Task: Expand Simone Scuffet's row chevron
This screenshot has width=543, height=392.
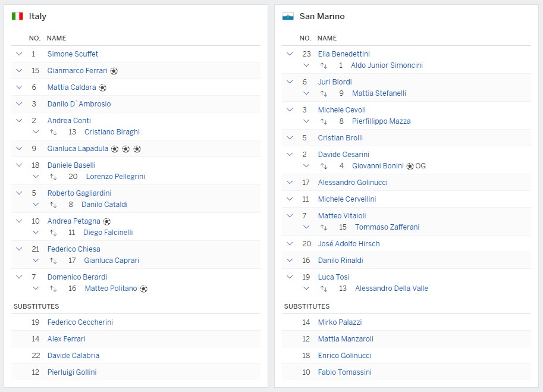Action: point(19,54)
